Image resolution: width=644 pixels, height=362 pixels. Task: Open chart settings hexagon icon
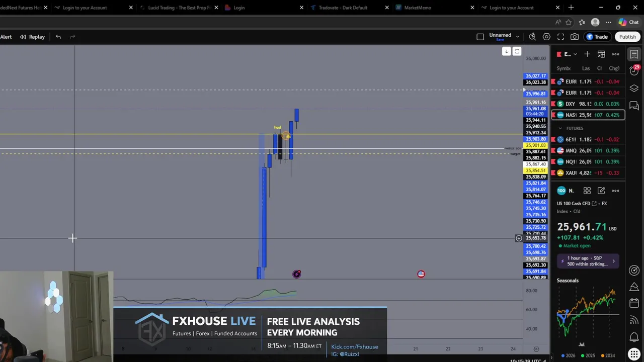tap(546, 37)
